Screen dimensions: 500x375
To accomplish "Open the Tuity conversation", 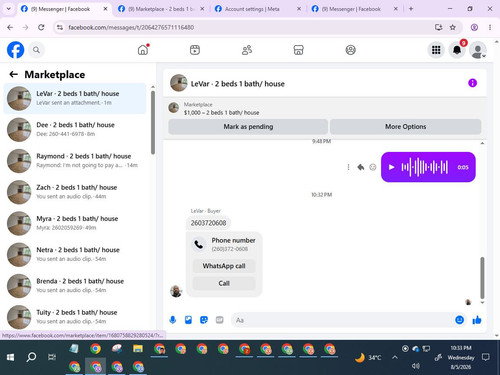I will coord(75,317).
